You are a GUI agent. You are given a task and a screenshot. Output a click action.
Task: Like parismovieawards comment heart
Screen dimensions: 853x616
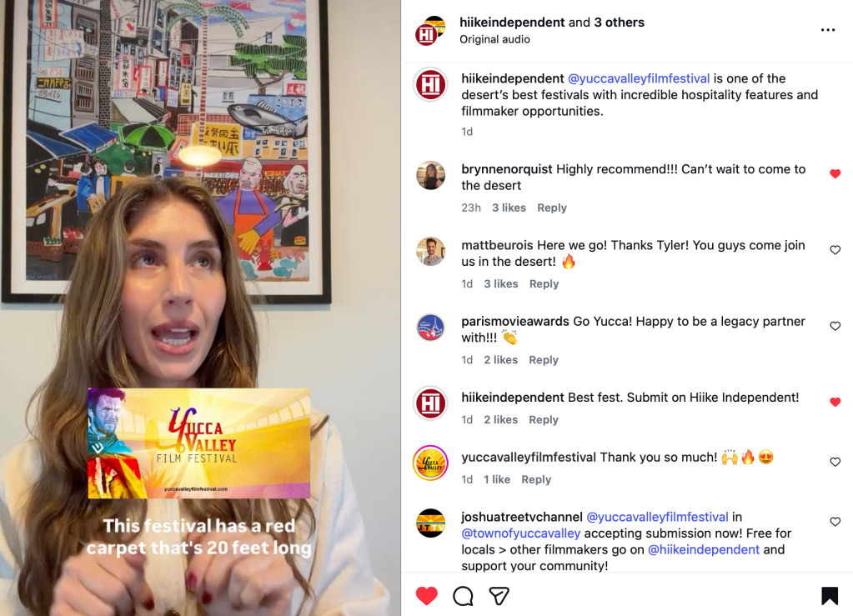point(835,326)
